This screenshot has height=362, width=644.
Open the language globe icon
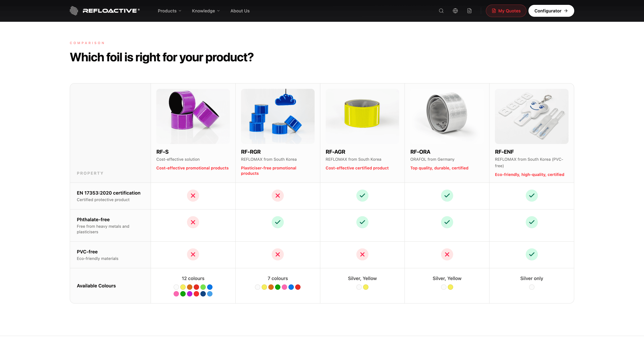455,11
